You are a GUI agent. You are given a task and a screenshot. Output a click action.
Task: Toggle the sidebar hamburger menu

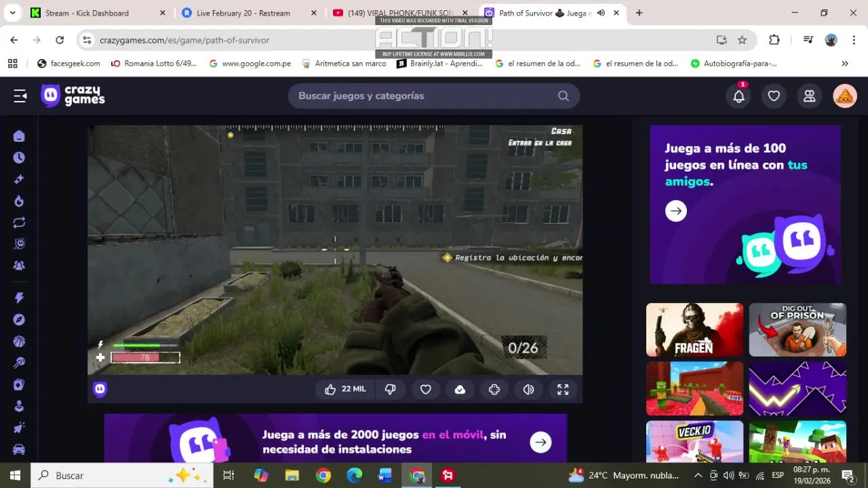coord(20,96)
